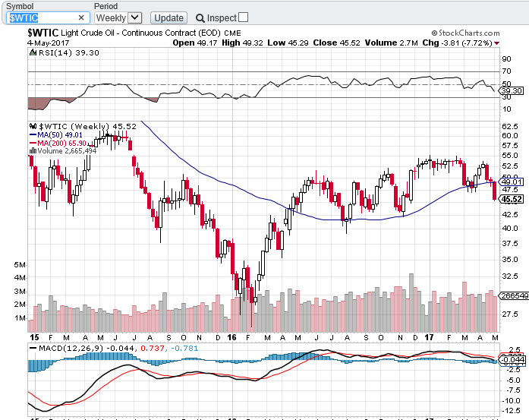Click the $WTIC candlestick legend icon
Image resolution: width=529 pixels, height=420 pixels.
pyautogui.click(x=33, y=126)
